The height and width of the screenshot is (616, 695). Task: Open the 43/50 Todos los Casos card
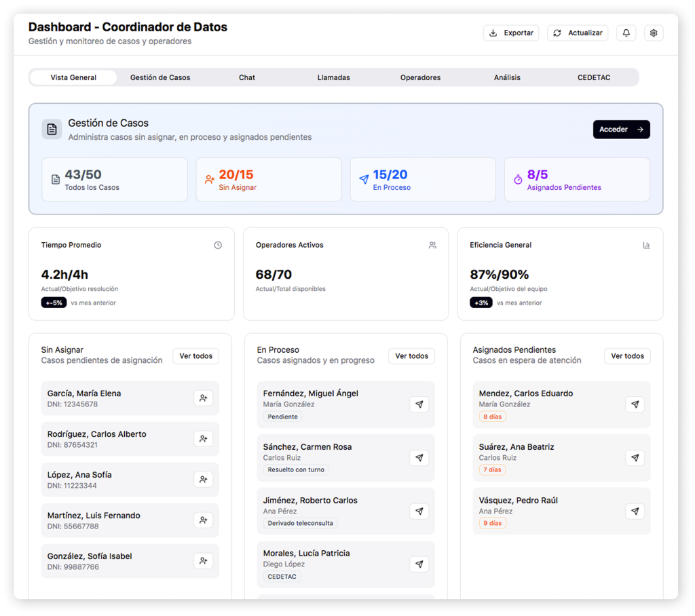(x=115, y=180)
